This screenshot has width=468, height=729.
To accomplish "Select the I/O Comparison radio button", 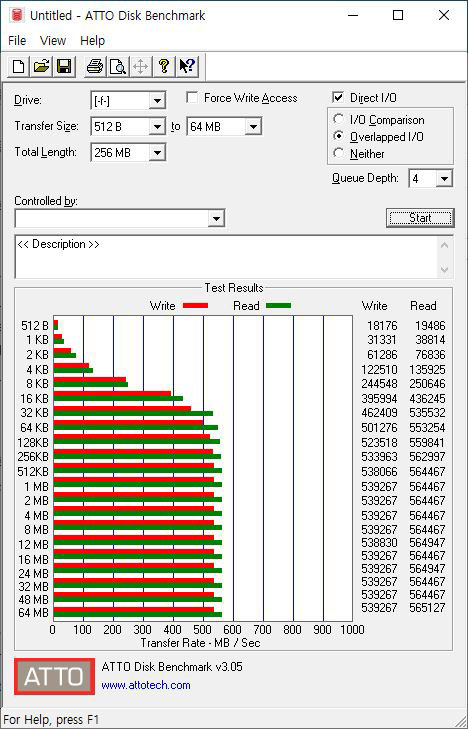I will coord(339,119).
